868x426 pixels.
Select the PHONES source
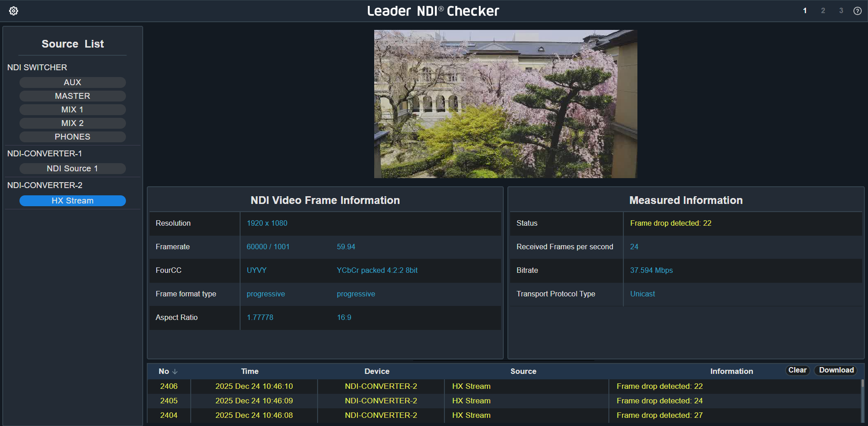point(72,137)
